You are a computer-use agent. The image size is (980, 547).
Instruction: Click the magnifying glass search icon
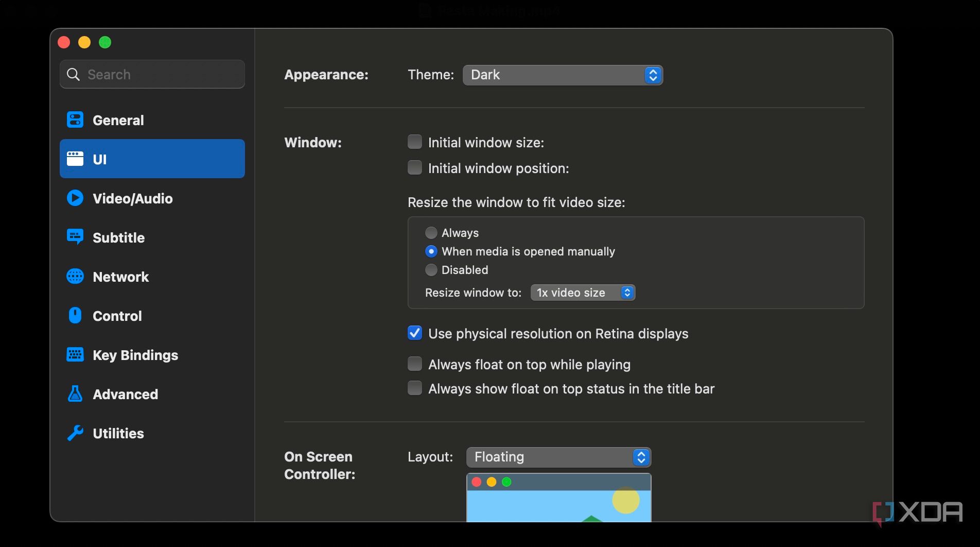pyautogui.click(x=74, y=74)
